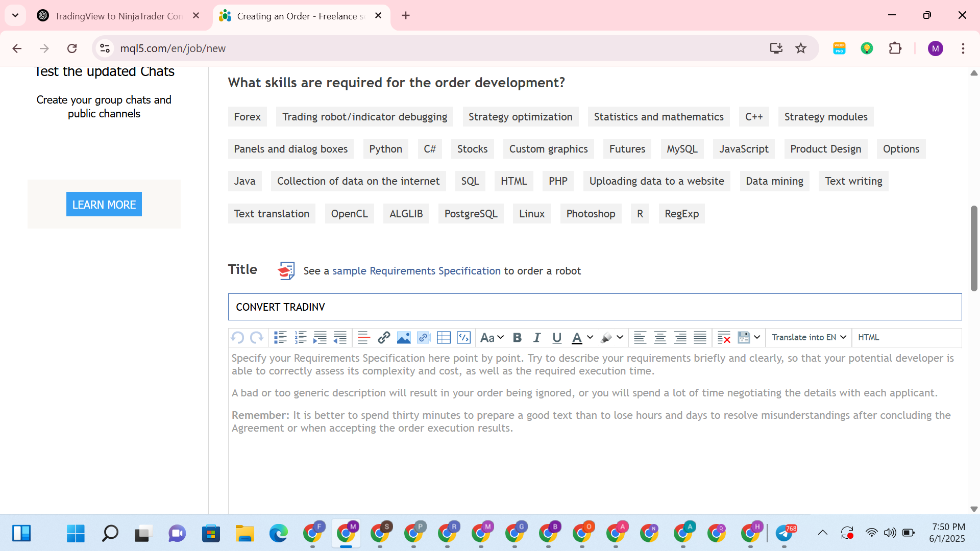Toggle italic formatting
Viewport: 980px width, 551px height.
coord(537,337)
